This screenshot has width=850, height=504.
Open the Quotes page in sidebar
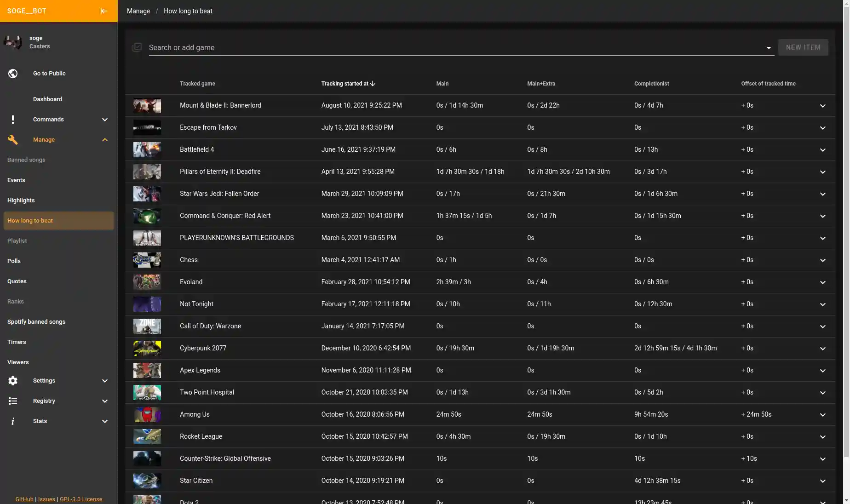(17, 281)
